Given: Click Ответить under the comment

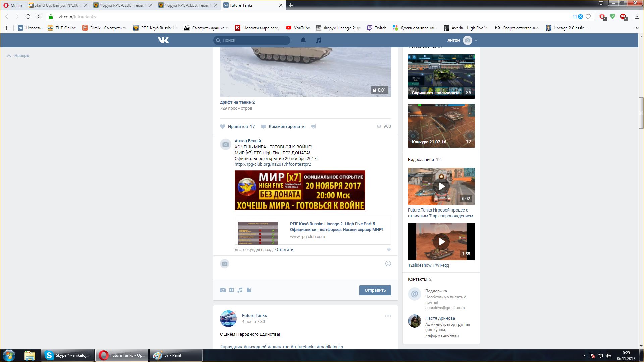Looking at the screenshot, I should (284, 250).
